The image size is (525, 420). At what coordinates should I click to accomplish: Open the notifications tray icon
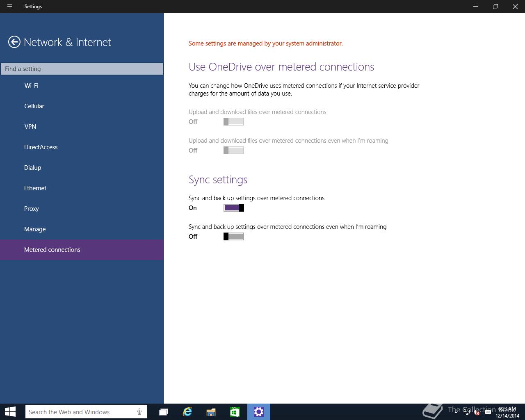(x=488, y=412)
